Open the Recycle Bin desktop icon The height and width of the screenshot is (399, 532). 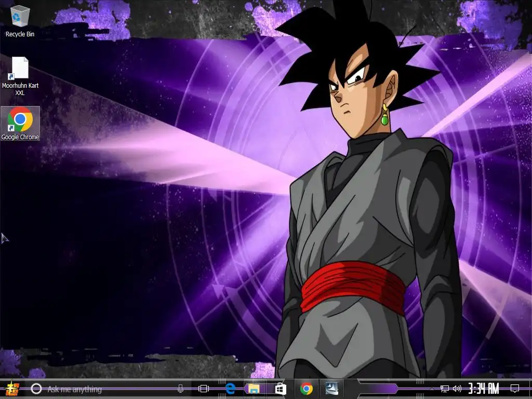[x=20, y=21]
